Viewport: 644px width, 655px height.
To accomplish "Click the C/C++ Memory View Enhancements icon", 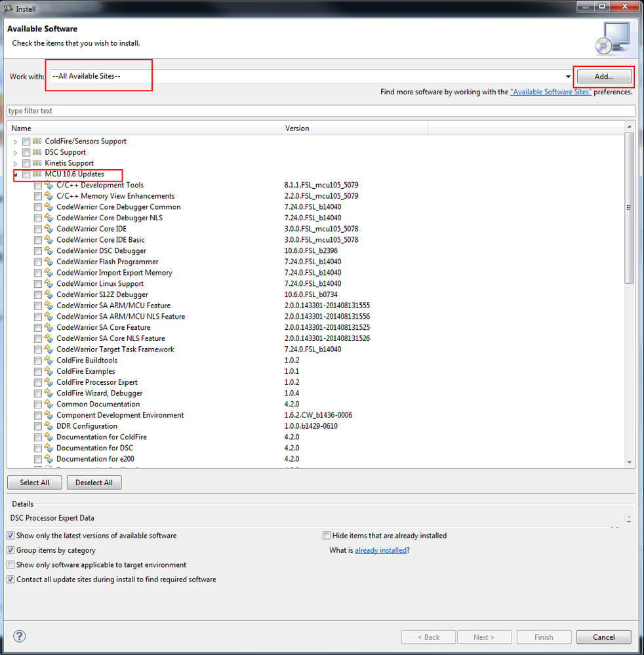I will tap(49, 196).
